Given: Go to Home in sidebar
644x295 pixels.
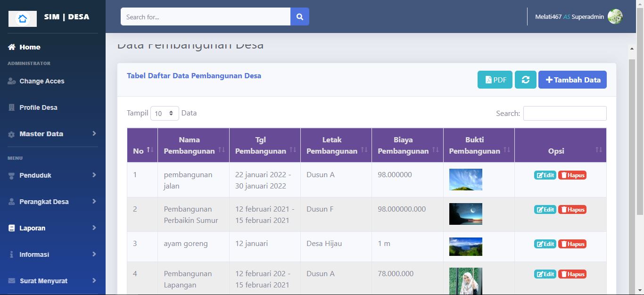Looking at the screenshot, I should [x=29, y=47].
